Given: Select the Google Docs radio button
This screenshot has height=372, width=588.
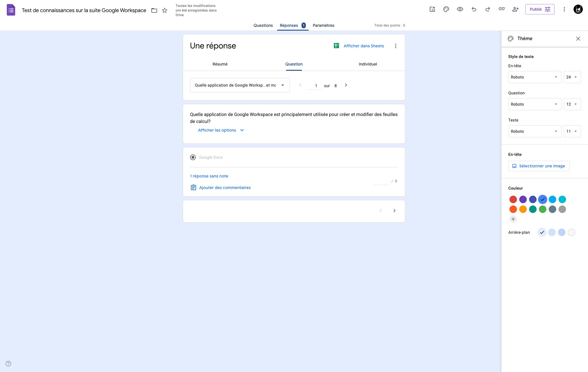Looking at the screenshot, I should point(193,157).
